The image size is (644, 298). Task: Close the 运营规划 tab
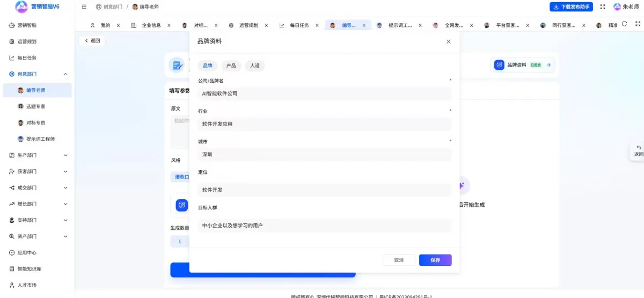266,25
